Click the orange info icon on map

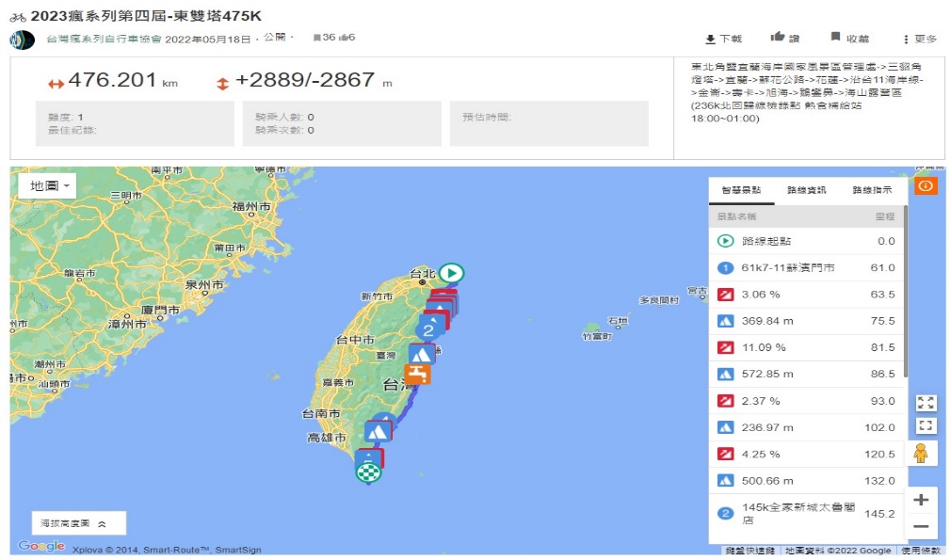pyautogui.click(x=926, y=186)
